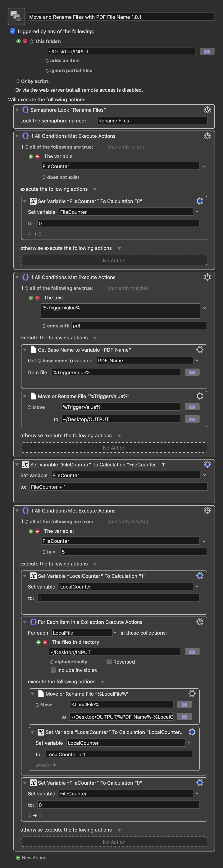The image size is (223, 868).
Task: Open the 'adds an item' trigger popup menu
Action: (x=63, y=61)
